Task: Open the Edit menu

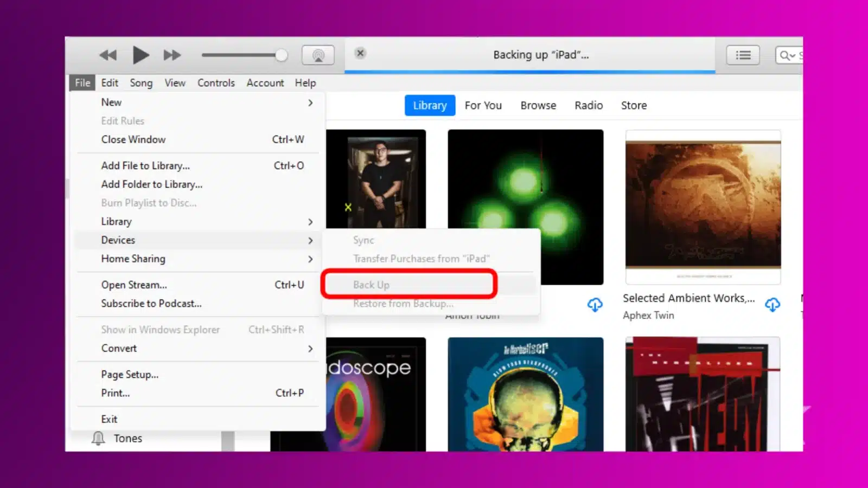Action: 110,83
